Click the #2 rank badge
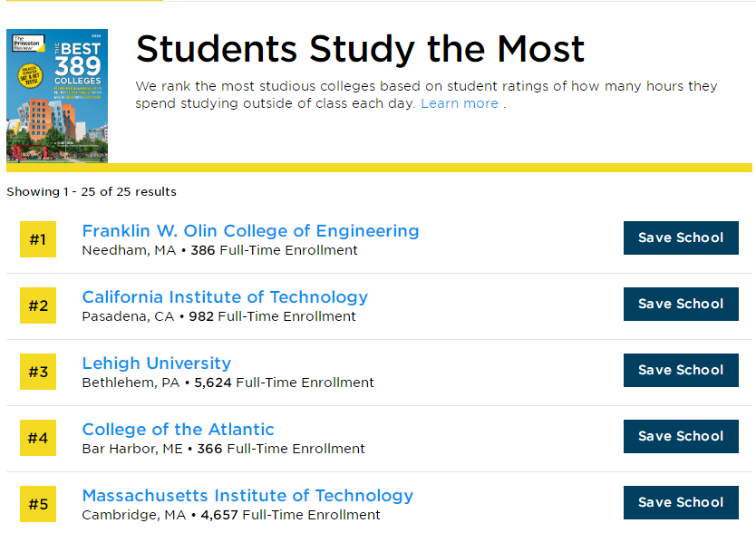Image resolution: width=756 pixels, height=533 pixels. coord(38,306)
